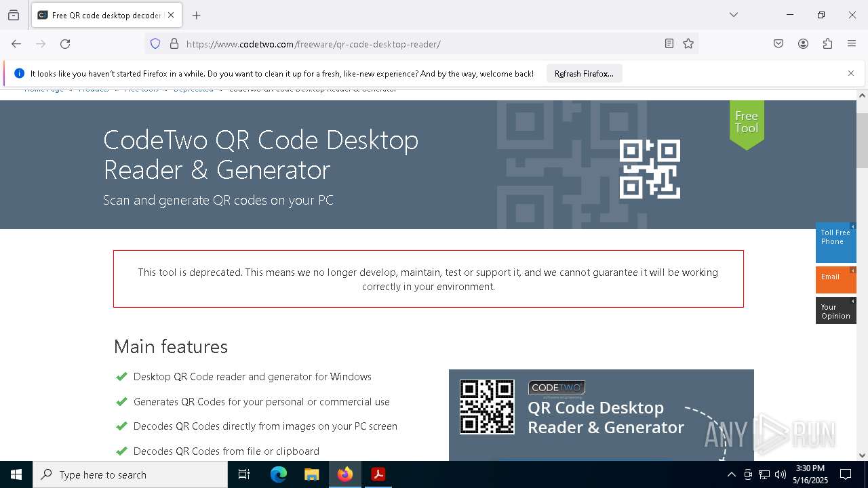Image resolution: width=868 pixels, height=488 pixels.
Task: Open the Your Opinion side tab
Action: [835, 310]
